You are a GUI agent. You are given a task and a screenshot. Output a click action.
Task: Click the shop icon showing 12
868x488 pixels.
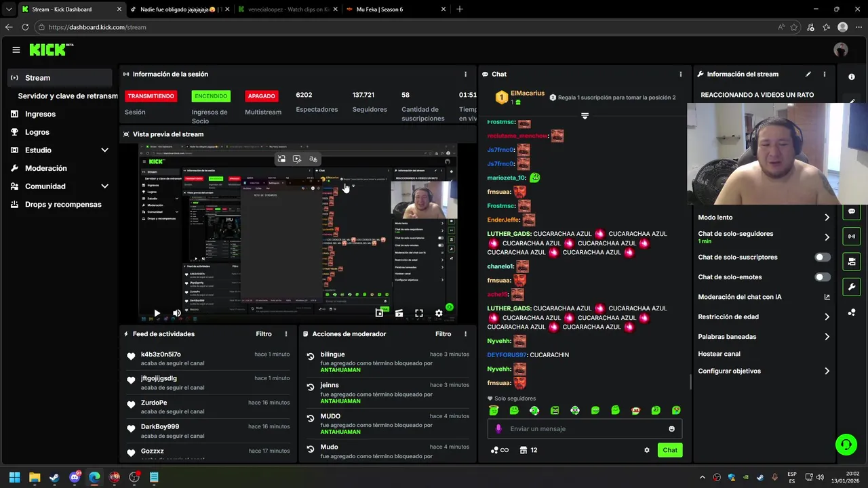tap(528, 450)
